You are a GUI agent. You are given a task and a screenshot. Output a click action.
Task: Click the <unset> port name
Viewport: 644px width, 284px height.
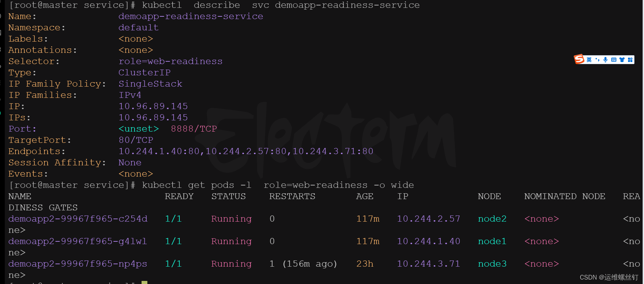[138, 129]
